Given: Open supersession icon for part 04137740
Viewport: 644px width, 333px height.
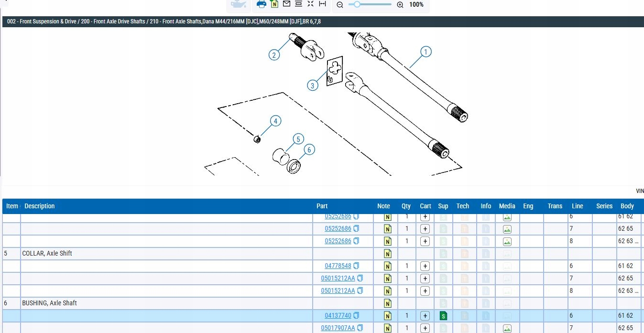Looking at the screenshot, I should pos(443,316).
